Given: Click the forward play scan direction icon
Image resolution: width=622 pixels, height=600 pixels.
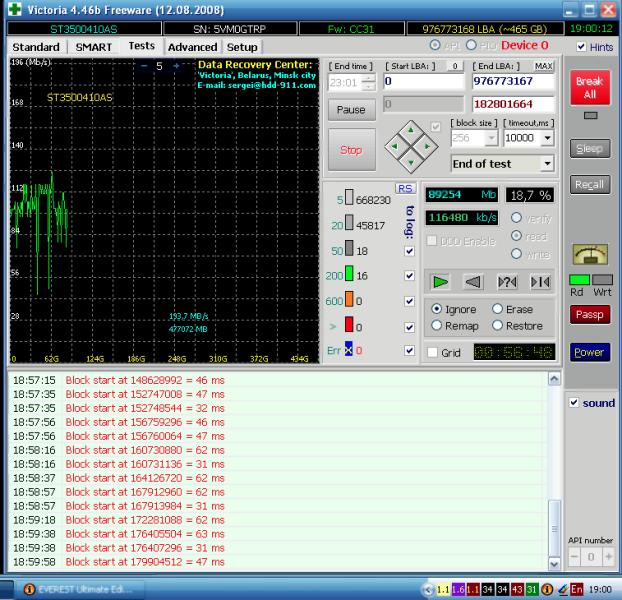Looking at the screenshot, I should tap(441, 282).
